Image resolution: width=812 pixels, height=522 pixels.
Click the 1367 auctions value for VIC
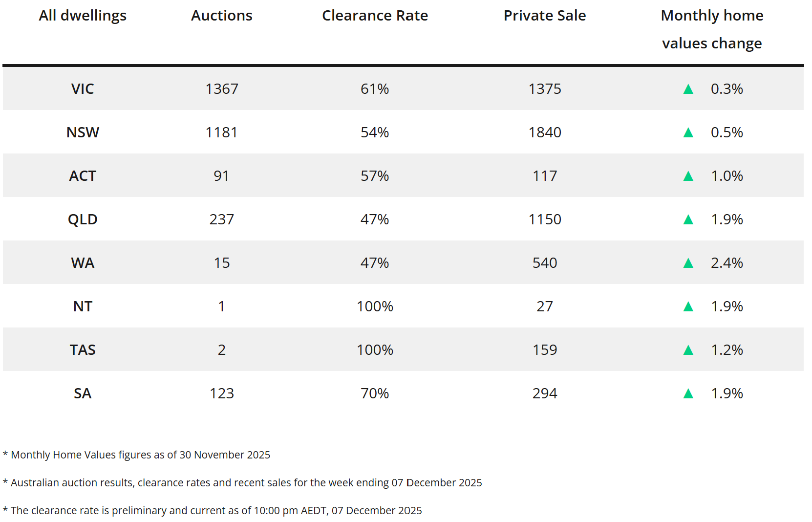click(221, 89)
